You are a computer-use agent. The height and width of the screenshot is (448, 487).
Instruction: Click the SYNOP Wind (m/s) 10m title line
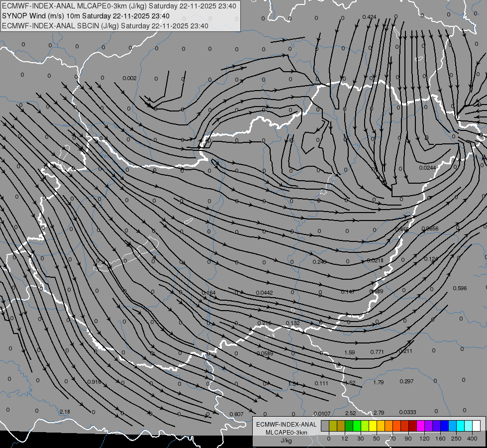coord(86,16)
